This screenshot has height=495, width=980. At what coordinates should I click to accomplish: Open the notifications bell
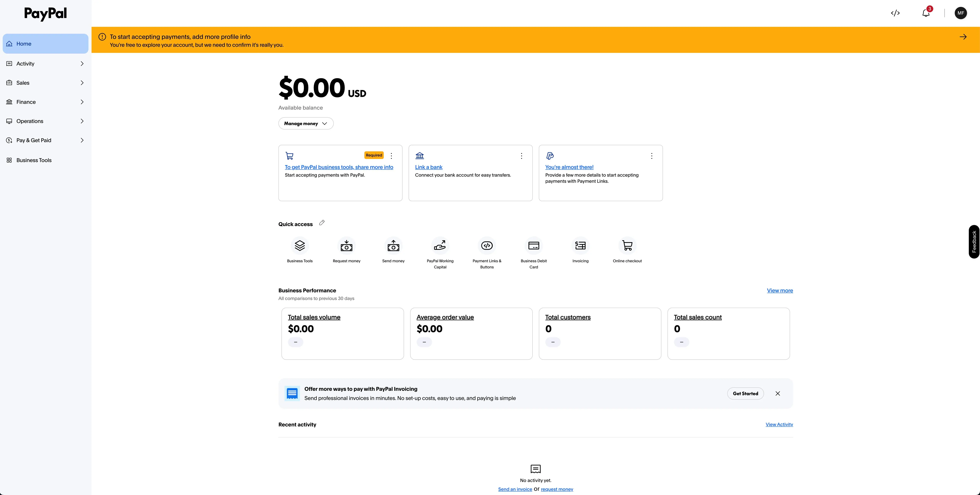[x=926, y=13]
